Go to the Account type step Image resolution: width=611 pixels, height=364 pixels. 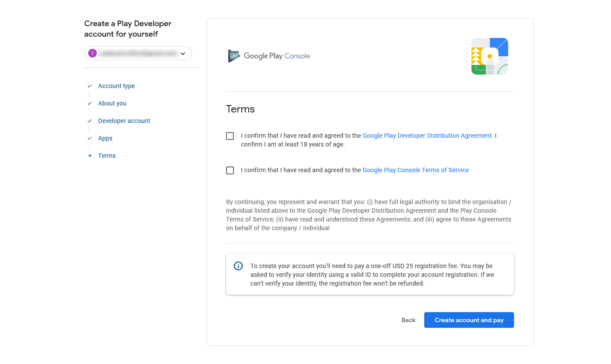tap(117, 86)
